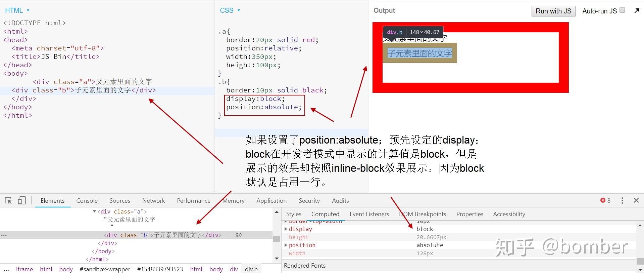The height and width of the screenshot is (273, 644).
Task: Click the Output panel label
Action: pyautogui.click(x=384, y=10)
